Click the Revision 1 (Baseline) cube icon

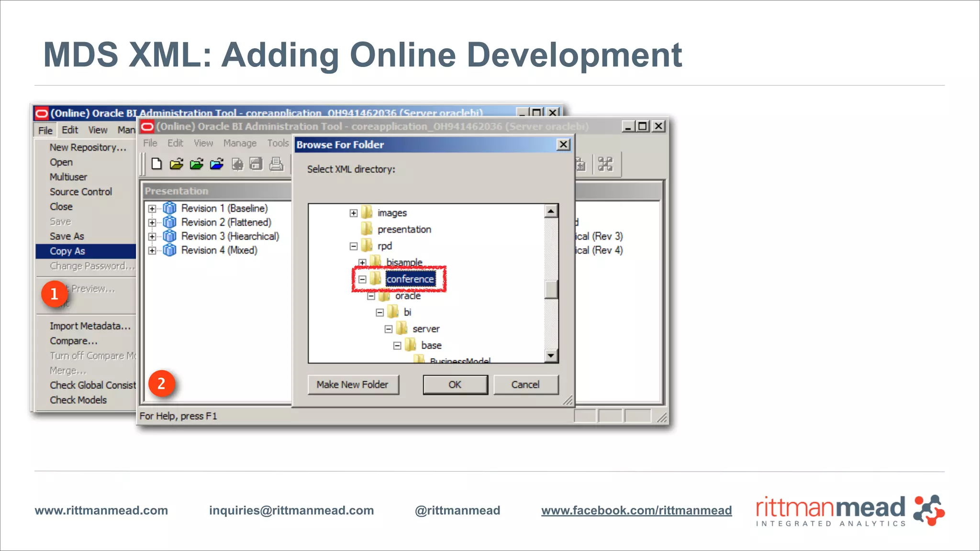[x=169, y=208]
